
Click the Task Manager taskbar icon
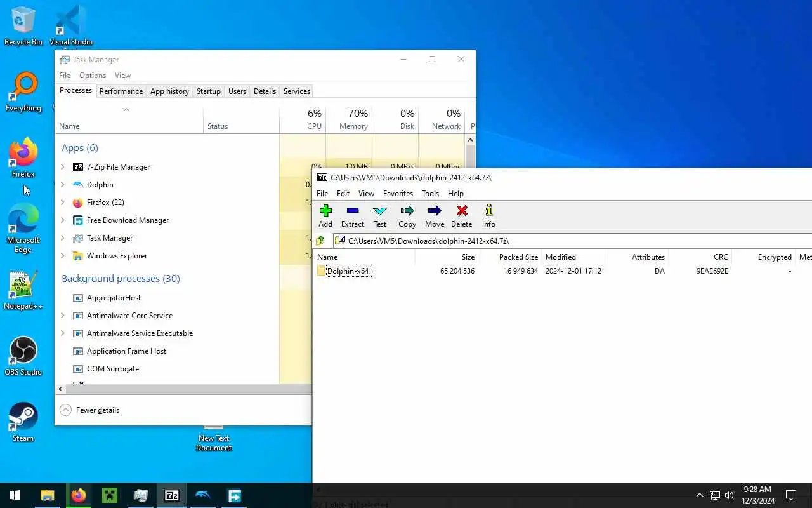tap(141, 495)
